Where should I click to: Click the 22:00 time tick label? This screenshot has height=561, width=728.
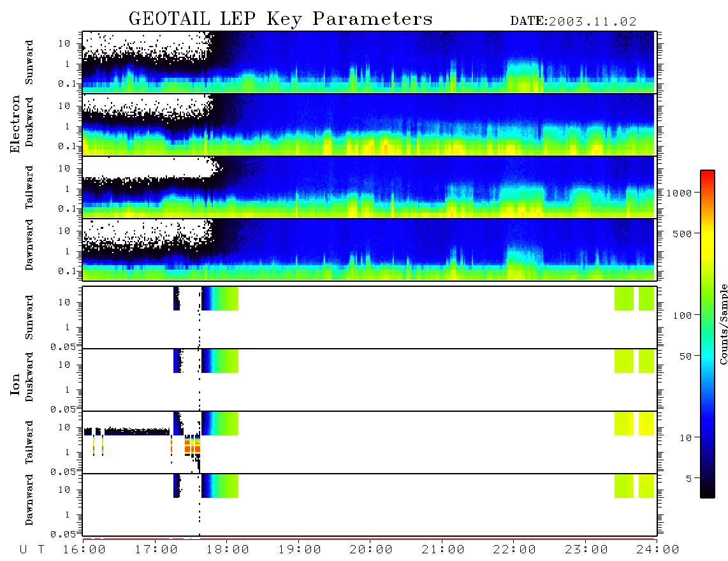tap(514, 550)
